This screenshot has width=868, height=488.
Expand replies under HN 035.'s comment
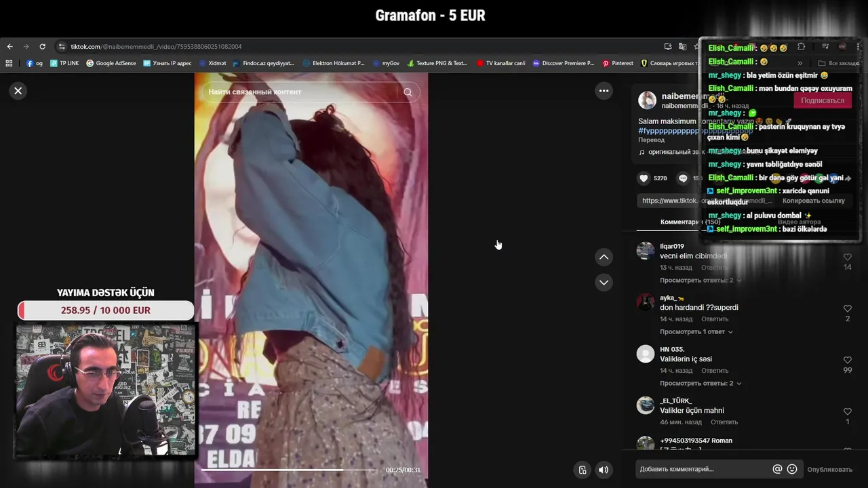click(701, 383)
